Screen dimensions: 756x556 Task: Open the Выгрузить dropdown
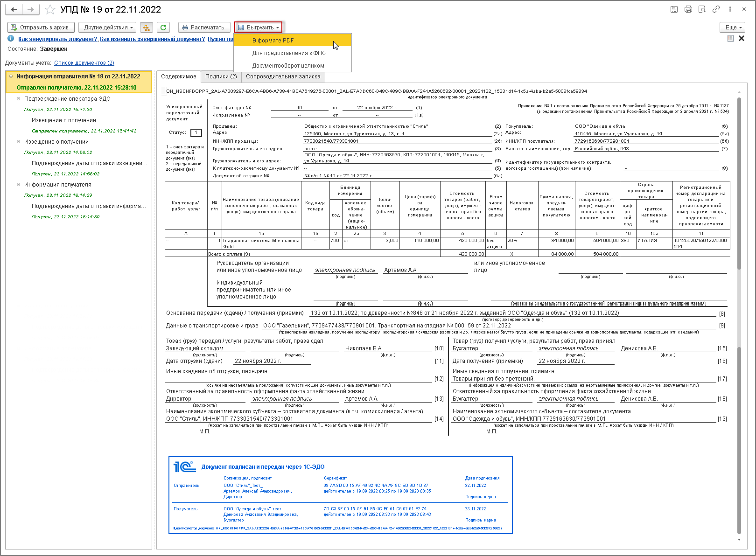pyautogui.click(x=259, y=28)
